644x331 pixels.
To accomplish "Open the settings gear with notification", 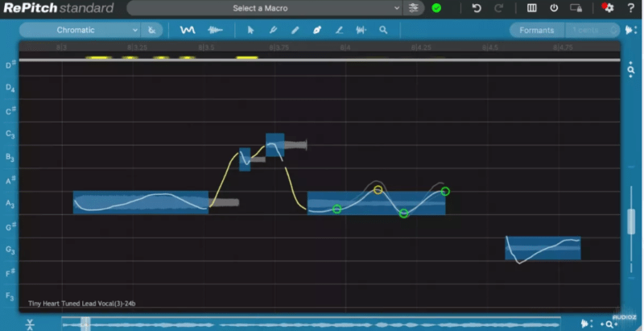I will (x=608, y=8).
